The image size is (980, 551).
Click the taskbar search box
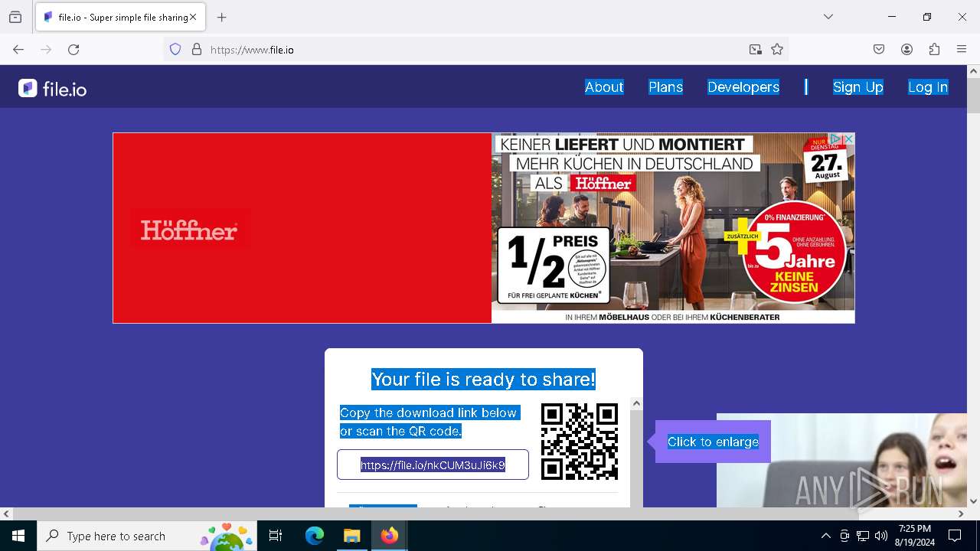pyautogui.click(x=147, y=536)
